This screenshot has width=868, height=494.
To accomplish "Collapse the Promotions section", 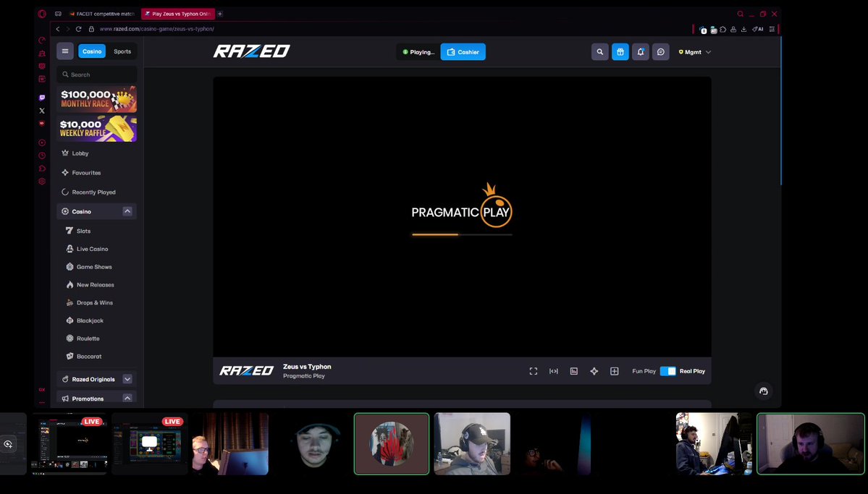I will click(127, 399).
